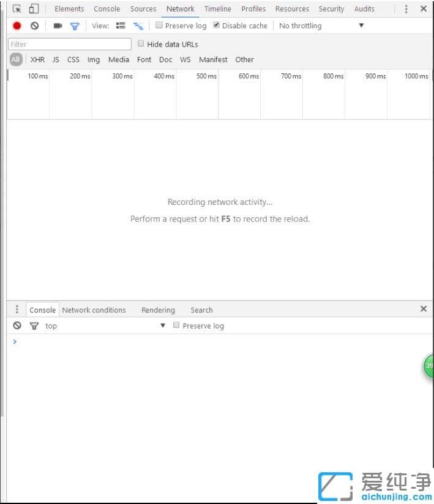434x504 pixels.
Task: Clear the console drawer log icon
Action: (17, 326)
